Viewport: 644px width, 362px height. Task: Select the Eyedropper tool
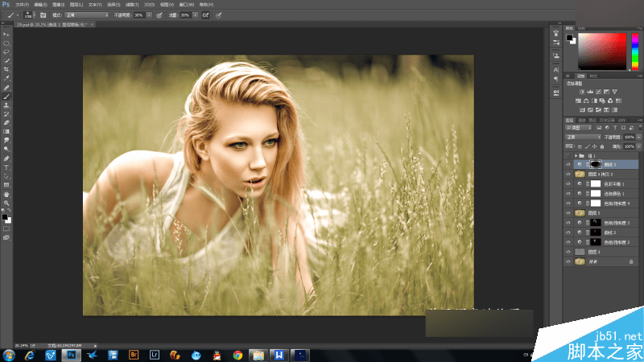[x=7, y=78]
